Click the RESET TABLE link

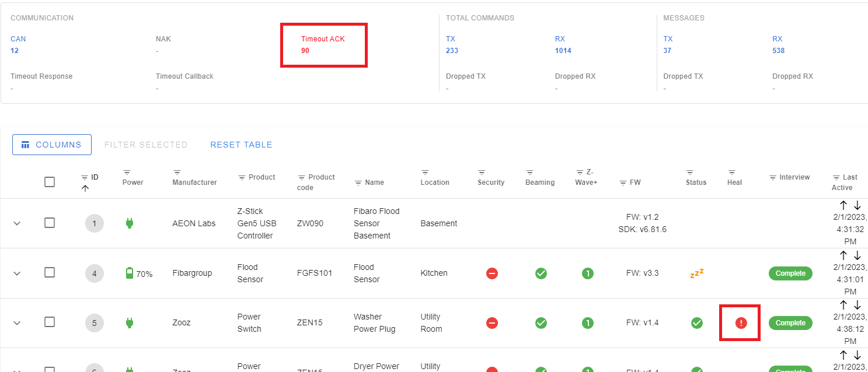click(x=241, y=144)
